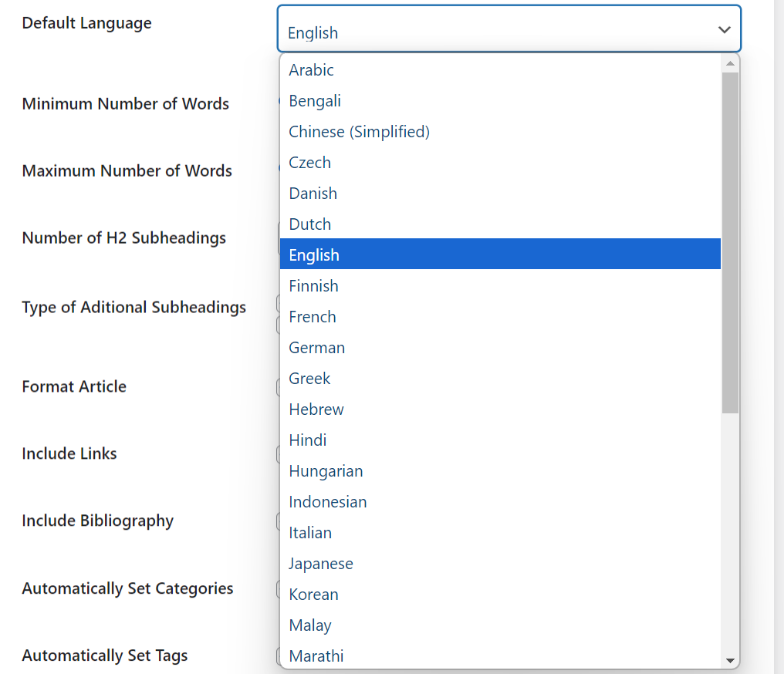The image size is (784, 674).
Task: Click the Number of H2 Subheadings label
Action: (124, 238)
